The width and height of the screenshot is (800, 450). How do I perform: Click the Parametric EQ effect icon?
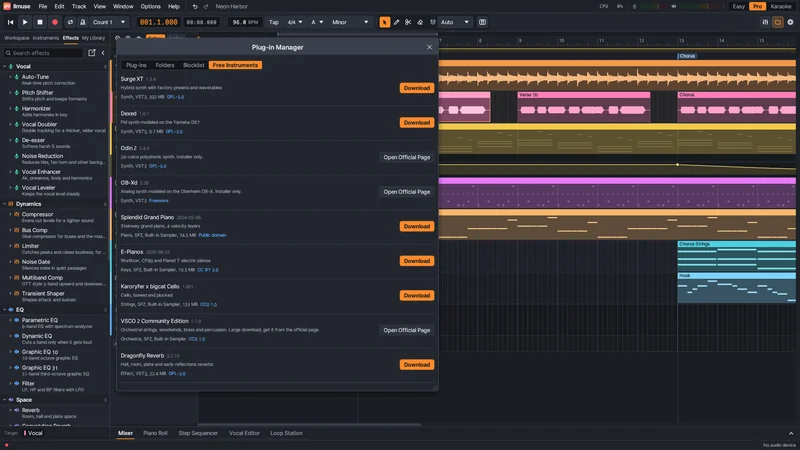tap(16, 320)
